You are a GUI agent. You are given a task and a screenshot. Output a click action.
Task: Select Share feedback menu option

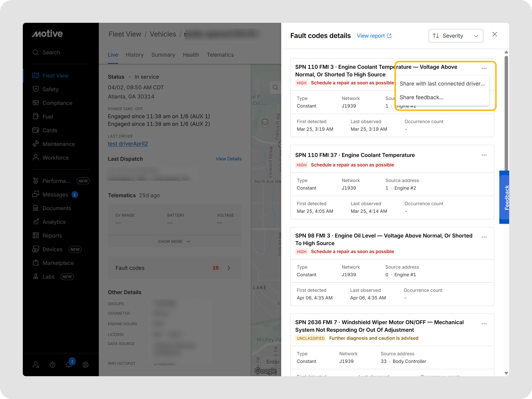442,97
